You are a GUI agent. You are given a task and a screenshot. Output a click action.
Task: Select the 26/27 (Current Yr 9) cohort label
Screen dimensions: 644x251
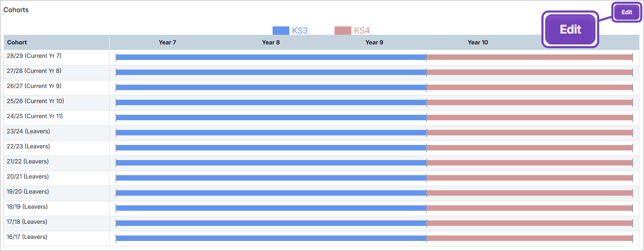coord(34,86)
